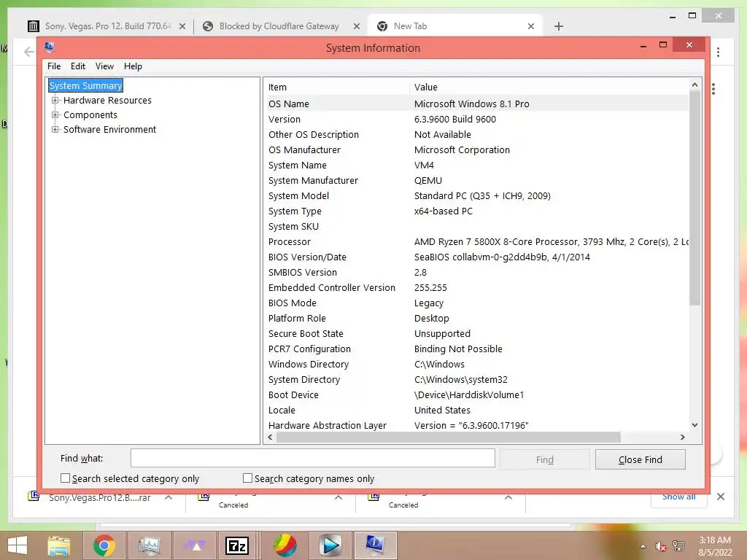Screen dimensions: 747x560
Task: Open the Edit menu
Action: click(78, 66)
